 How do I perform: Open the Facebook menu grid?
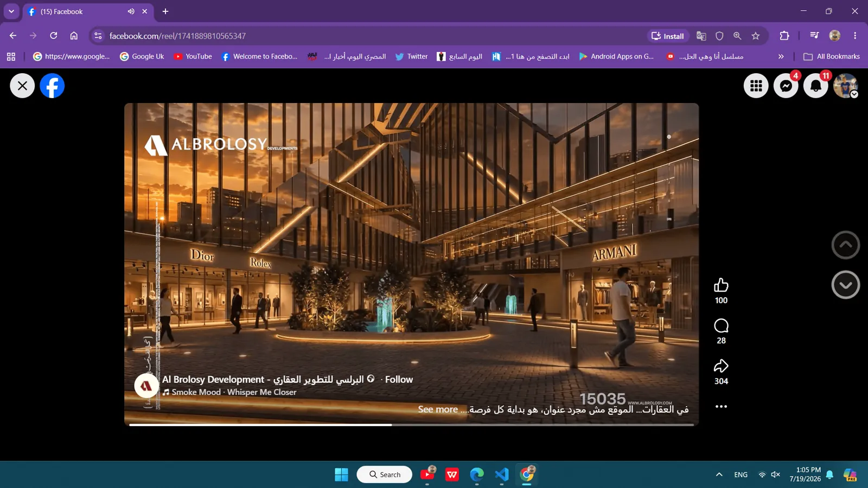(x=756, y=86)
